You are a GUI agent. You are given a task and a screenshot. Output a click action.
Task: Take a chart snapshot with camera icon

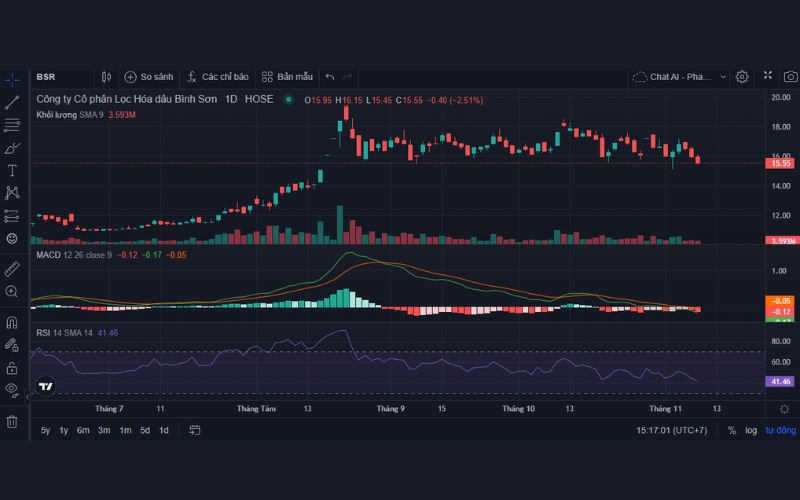tap(790, 76)
